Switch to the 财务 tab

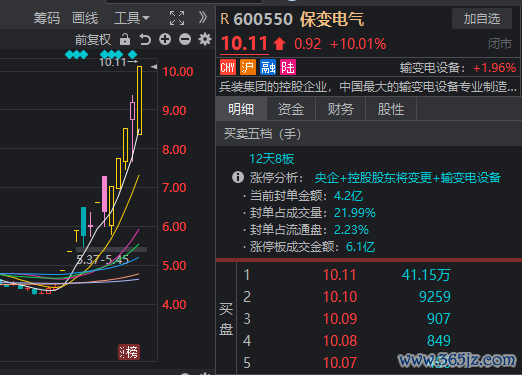341,109
